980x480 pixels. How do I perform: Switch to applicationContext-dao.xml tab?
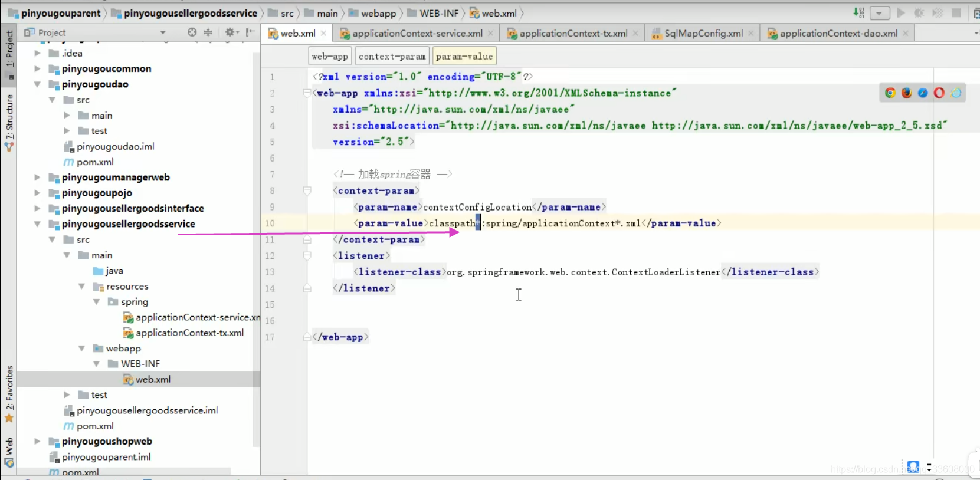pyautogui.click(x=838, y=33)
